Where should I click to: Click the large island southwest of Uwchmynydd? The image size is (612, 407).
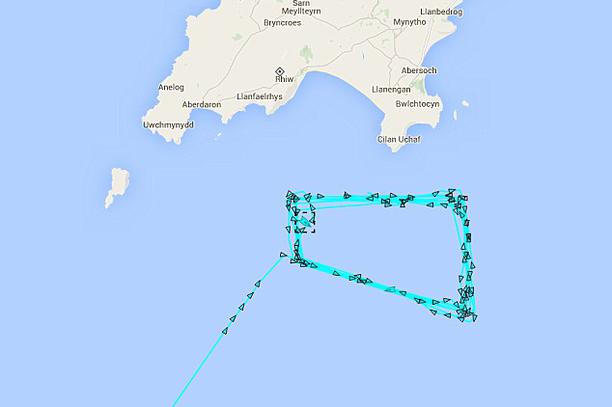[x=117, y=187]
